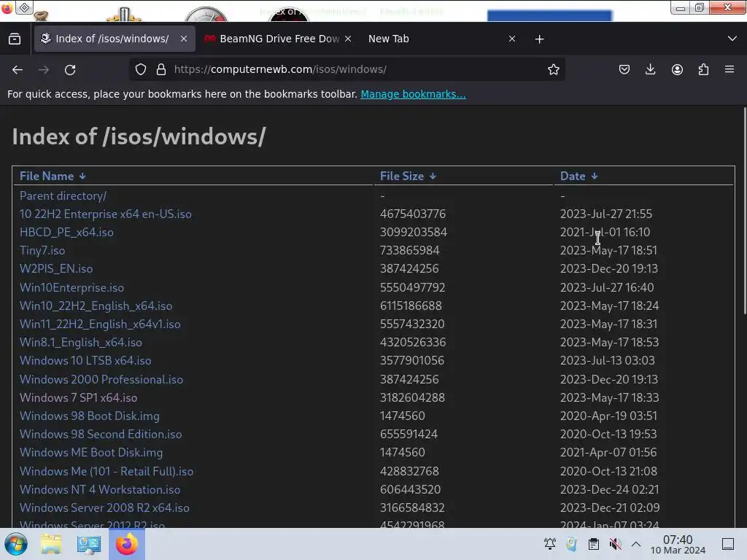Click Win10_22H2_English_x64.iso
This screenshot has height=560, width=747.
click(96, 306)
